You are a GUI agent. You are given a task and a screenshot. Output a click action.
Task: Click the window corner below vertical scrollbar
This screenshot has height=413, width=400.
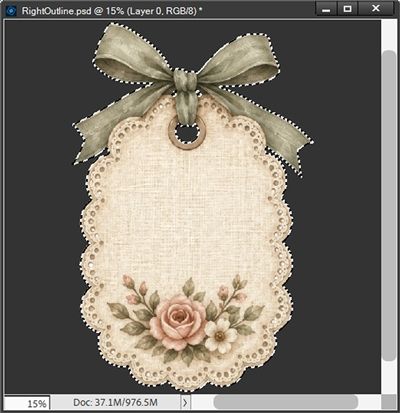coord(388,402)
